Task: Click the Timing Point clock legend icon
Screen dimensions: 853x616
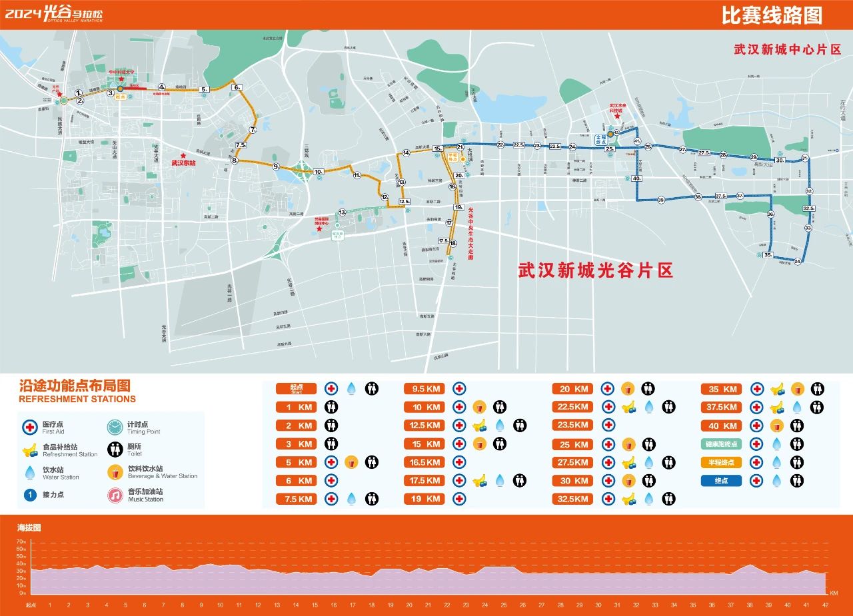Action: point(115,427)
